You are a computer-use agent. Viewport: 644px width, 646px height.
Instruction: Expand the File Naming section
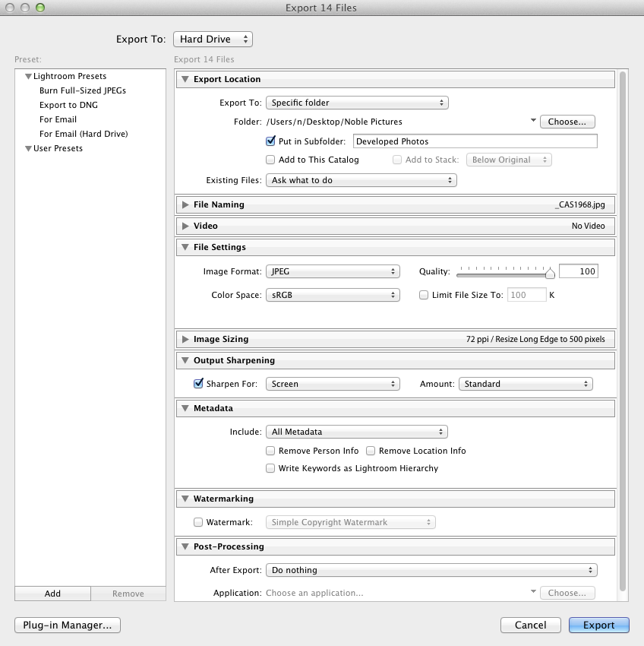click(x=185, y=204)
